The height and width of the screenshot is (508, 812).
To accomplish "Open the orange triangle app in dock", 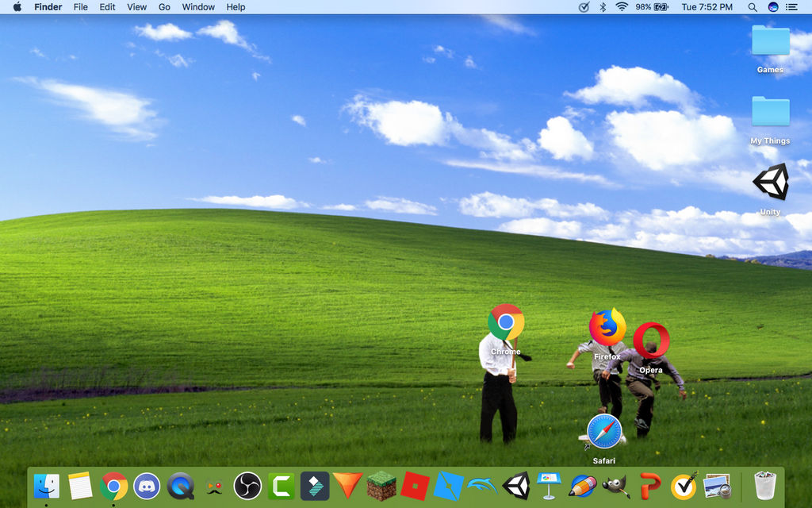I will (347, 485).
